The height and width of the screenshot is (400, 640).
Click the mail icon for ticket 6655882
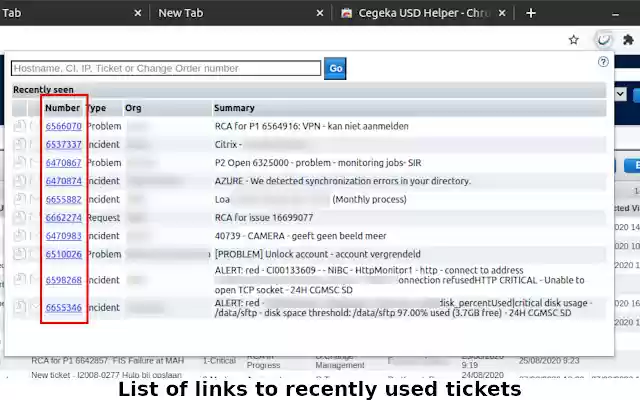(35, 199)
